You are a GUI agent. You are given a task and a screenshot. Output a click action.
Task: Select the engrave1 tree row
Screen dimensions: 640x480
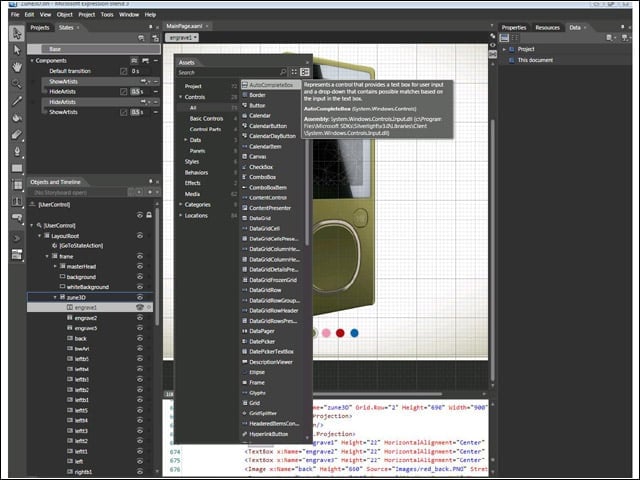coord(90,307)
